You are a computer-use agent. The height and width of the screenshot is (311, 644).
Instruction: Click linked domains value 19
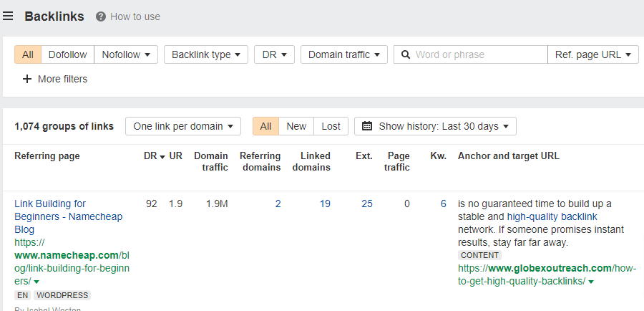pos(325,204)
